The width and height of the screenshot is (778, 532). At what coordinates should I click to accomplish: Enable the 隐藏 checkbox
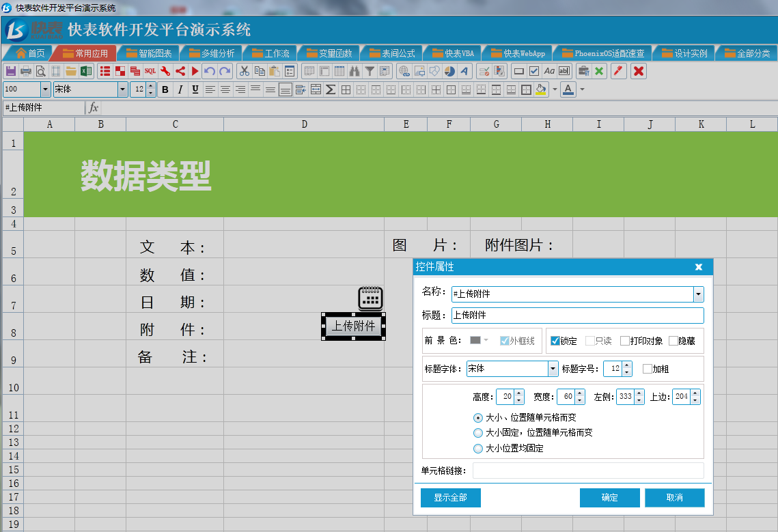tap(673, 341)
